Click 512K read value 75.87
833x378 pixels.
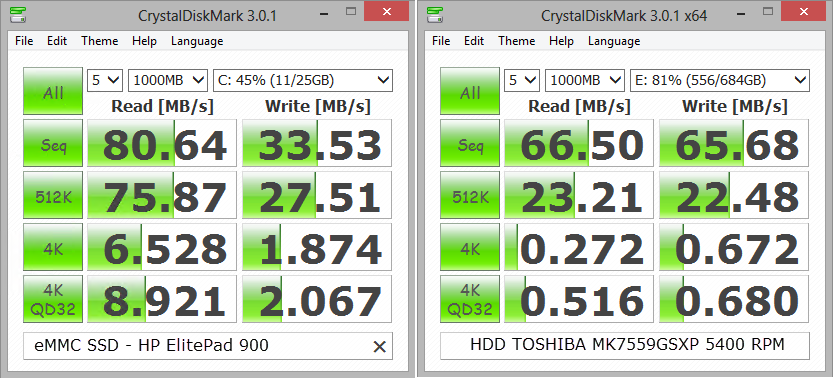(x=162, y=195)
